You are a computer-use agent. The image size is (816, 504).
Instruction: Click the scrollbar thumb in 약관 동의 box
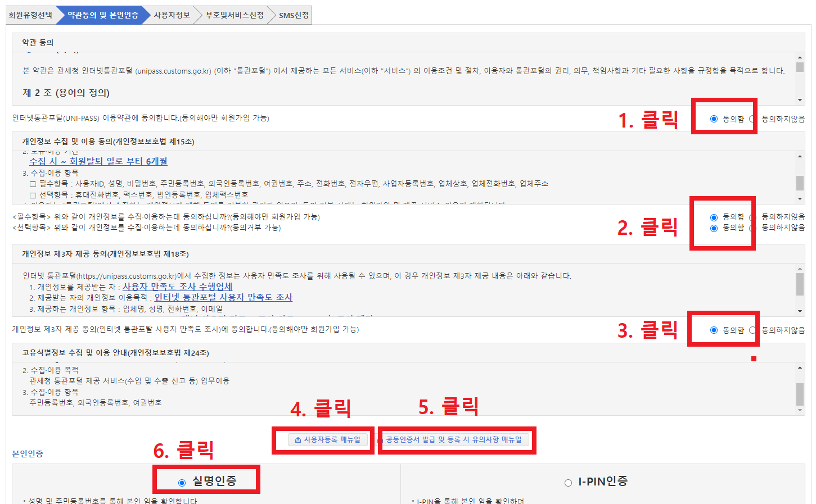pos(800,67)
